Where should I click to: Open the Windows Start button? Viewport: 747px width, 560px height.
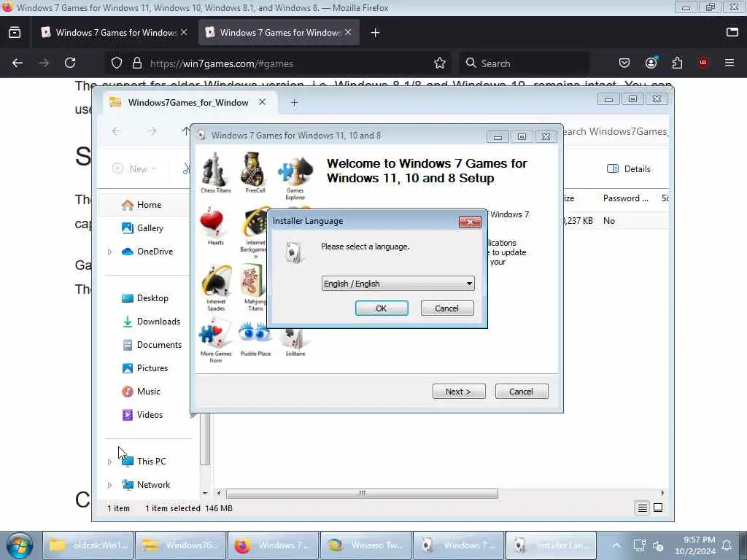[x=20, y=545]
